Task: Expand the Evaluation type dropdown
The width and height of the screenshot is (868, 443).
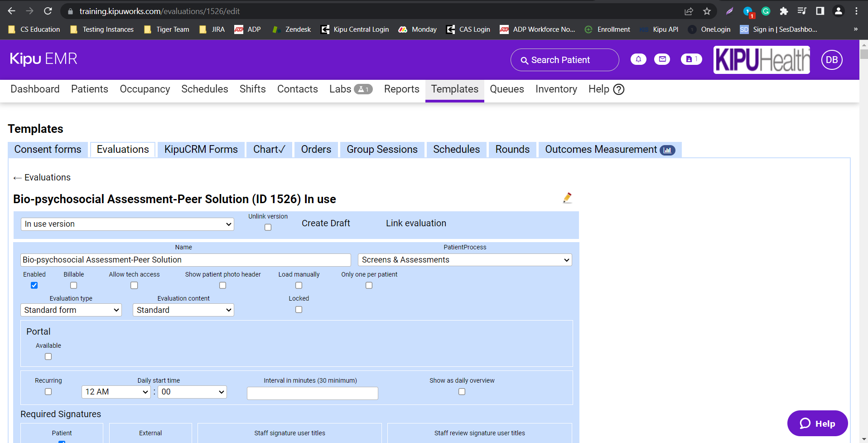Action: pos(71,310)
